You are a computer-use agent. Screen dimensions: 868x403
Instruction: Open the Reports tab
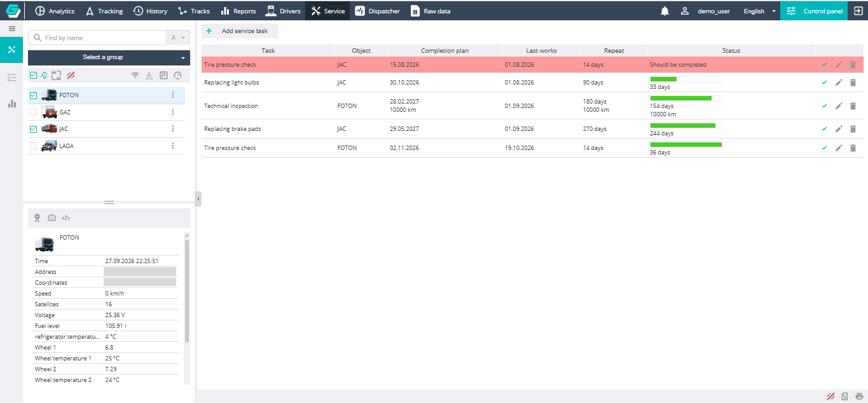(238, 11)
